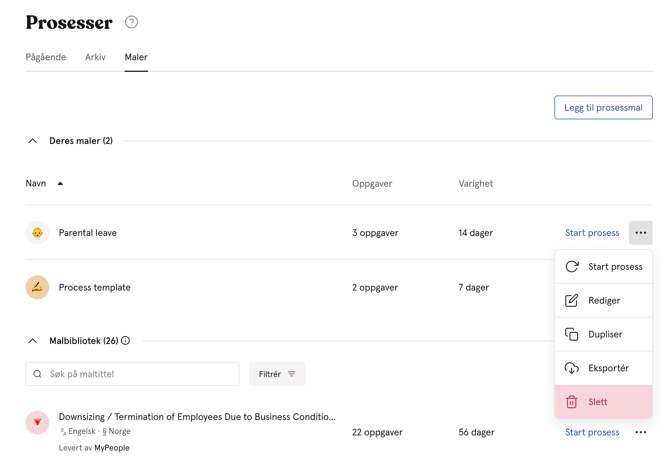Open the three-dot menu for Parental leave

(x=641, y=233)
